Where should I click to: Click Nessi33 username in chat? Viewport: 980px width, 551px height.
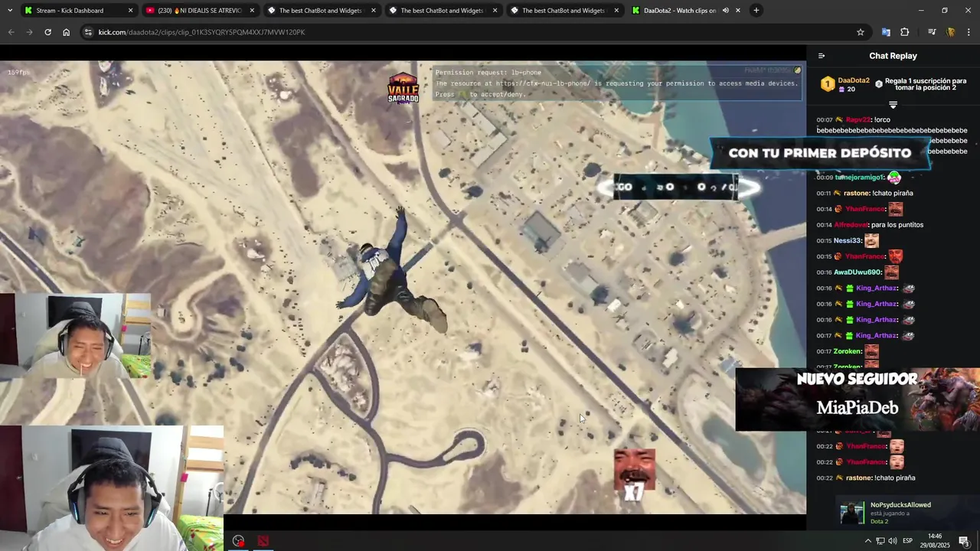point(847,241)
